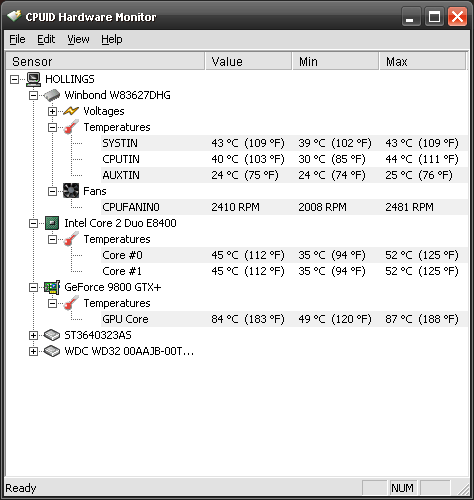The image size is (474, 500).
Task: Click the GeForce Temperatures thermometer icon
Action: [71, 303]
